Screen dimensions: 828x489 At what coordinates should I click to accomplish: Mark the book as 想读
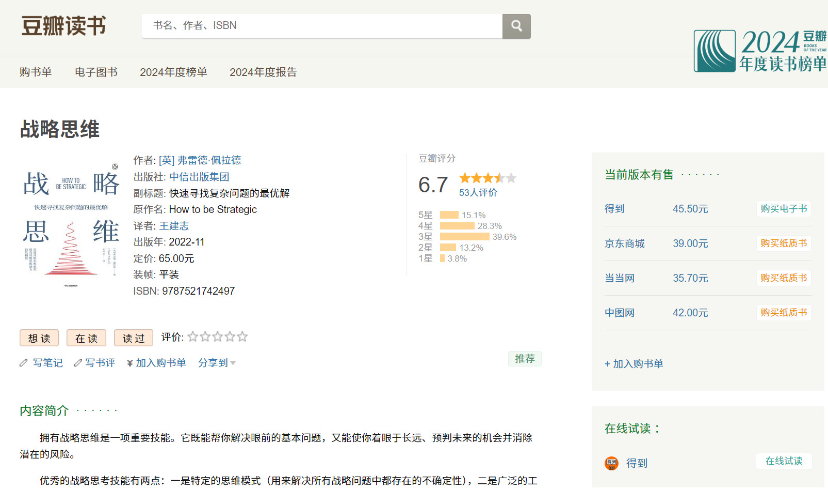pos(39,338)
